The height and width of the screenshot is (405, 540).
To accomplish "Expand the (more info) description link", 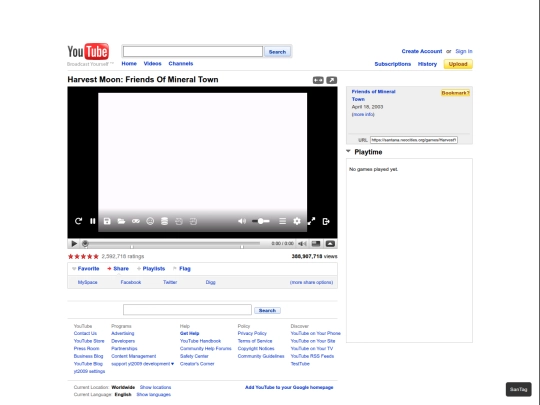I will (x=363, y=114).
